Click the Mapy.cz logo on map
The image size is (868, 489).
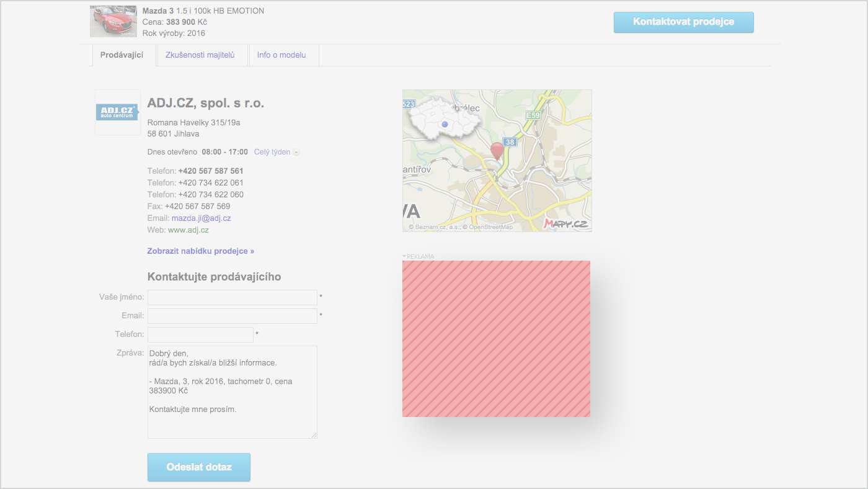coord(566,223)
